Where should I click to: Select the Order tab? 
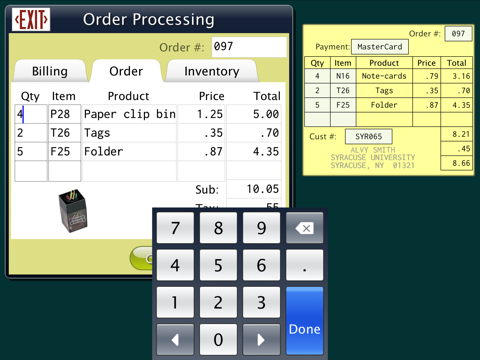tap(126, 71)
